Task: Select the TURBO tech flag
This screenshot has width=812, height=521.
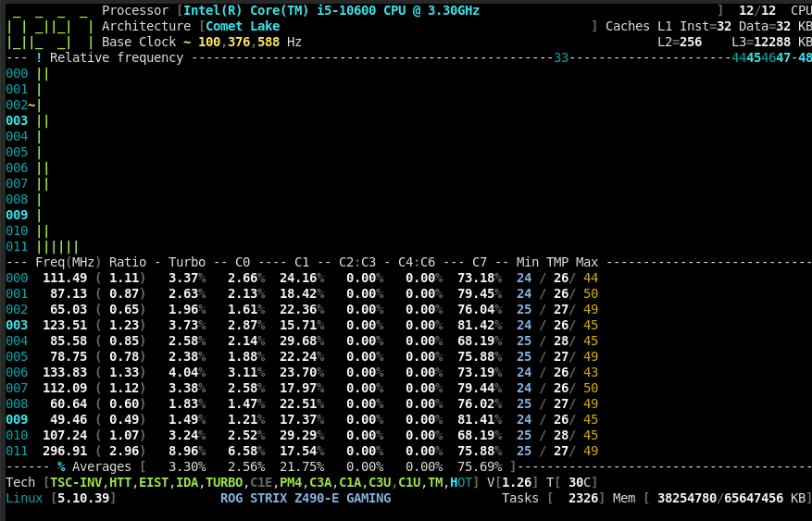Action: 224,482
